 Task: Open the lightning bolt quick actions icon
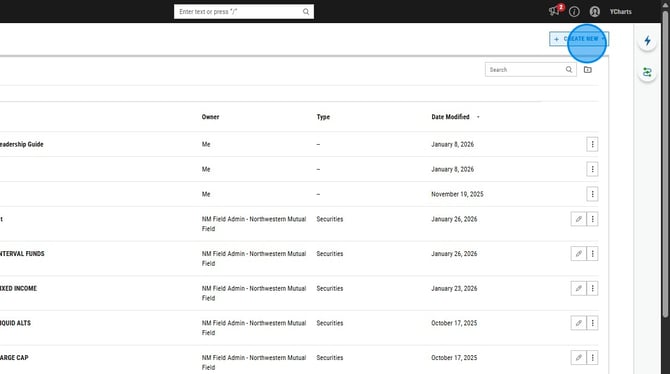647,41
